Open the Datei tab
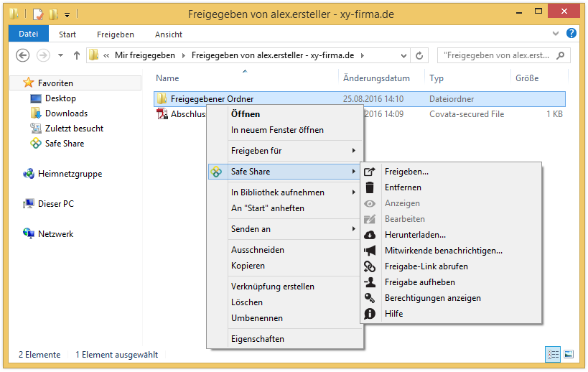This screenshot has width=588, height=372. pos(29,34)
